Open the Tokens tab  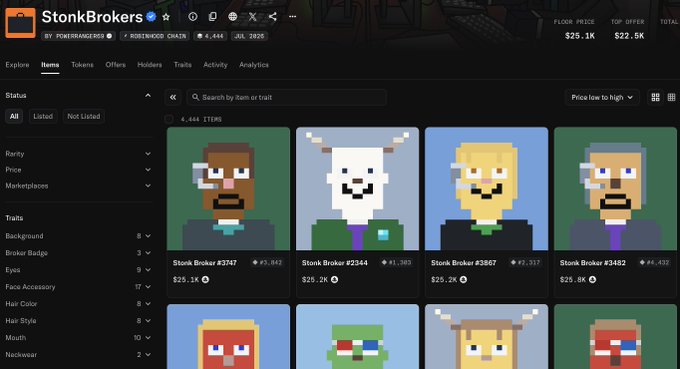coord(82,65)
